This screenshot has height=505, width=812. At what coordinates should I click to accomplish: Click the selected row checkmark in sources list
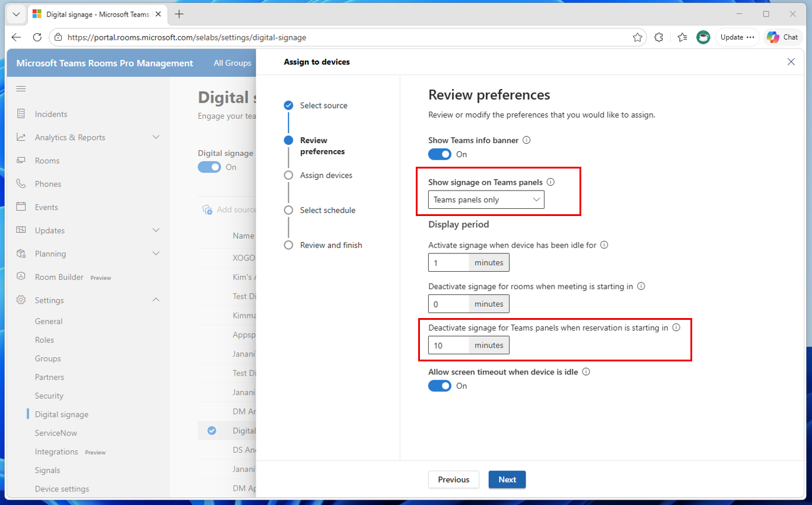click(212, 431)
